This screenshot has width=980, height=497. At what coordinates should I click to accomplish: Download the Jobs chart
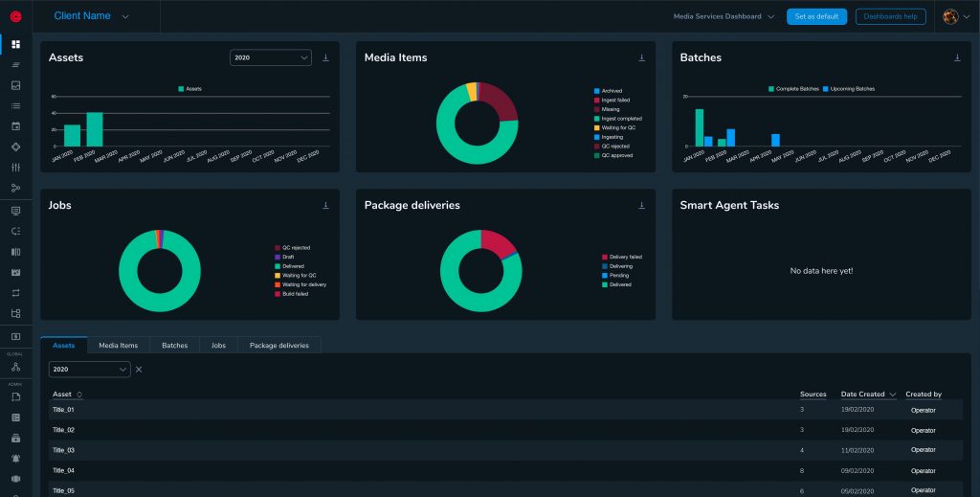click(x=325, y=205)
